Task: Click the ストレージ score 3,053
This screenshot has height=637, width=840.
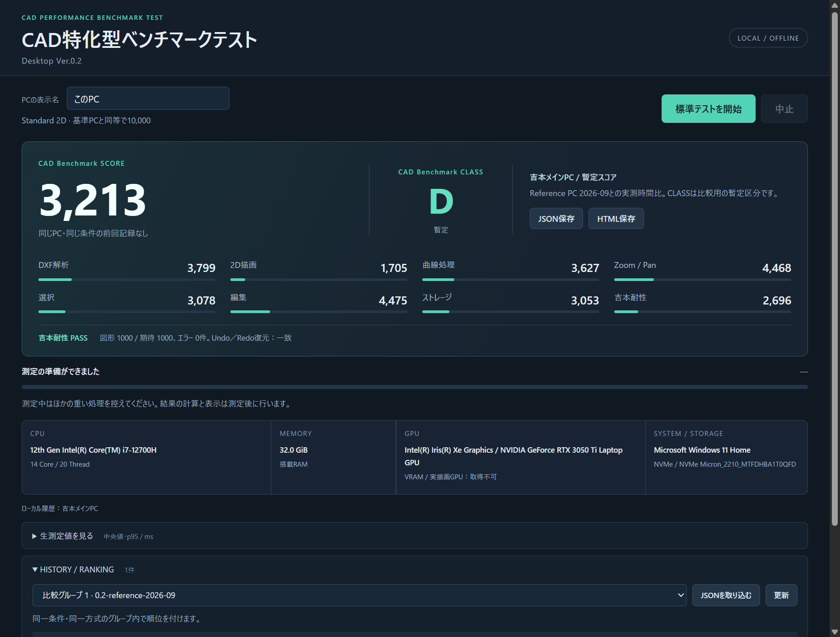Action: coord(585,300)
